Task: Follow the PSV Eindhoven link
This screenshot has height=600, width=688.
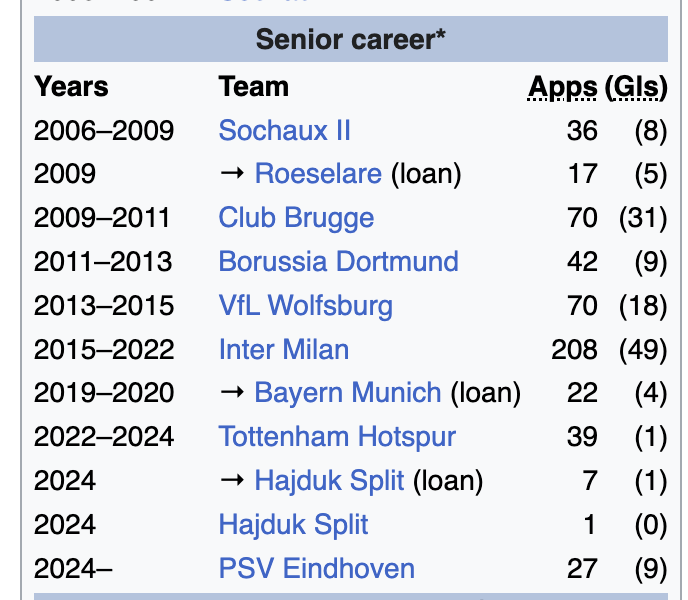Action: (316, 568)
